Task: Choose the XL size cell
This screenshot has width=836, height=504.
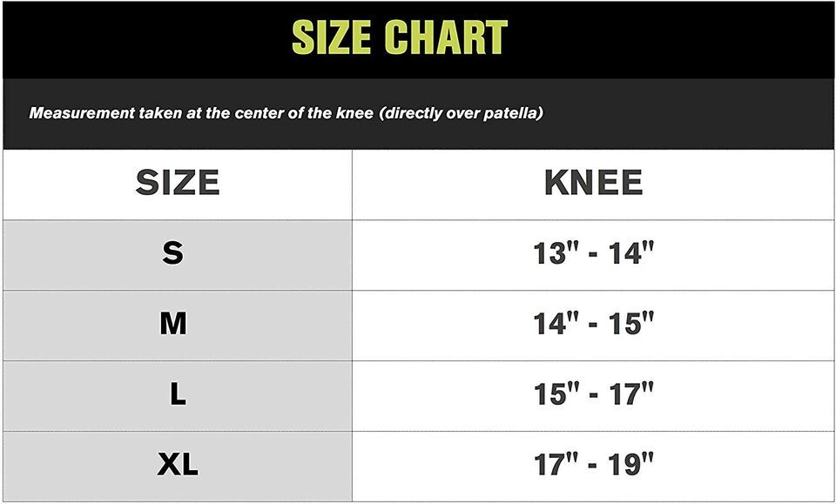Action: (x=178, y=467)
